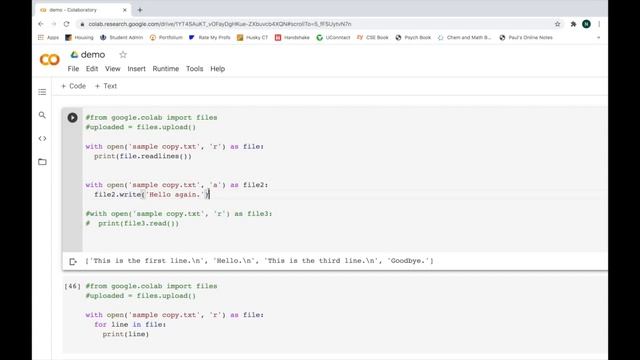The width and height of the screenshot is (640, 360).
Task: Open the Tools menu
Action: point(194,69)
